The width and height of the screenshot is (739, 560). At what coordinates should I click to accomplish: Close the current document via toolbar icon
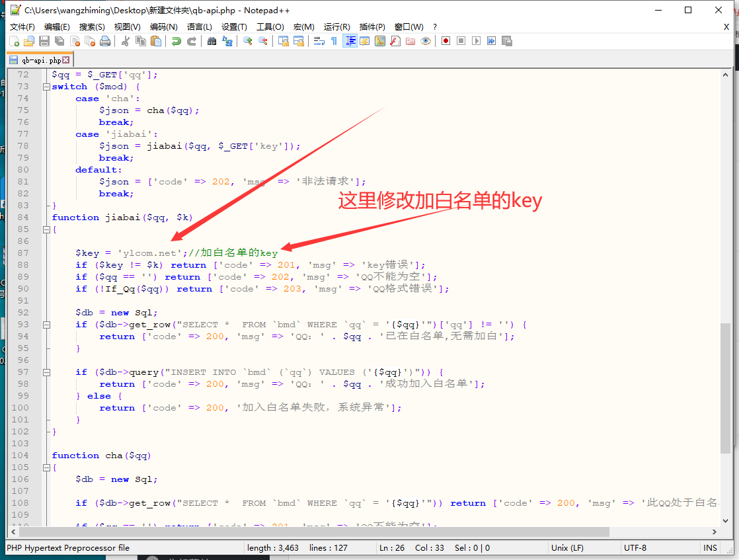pyautogui.click(x=75, y=42)
